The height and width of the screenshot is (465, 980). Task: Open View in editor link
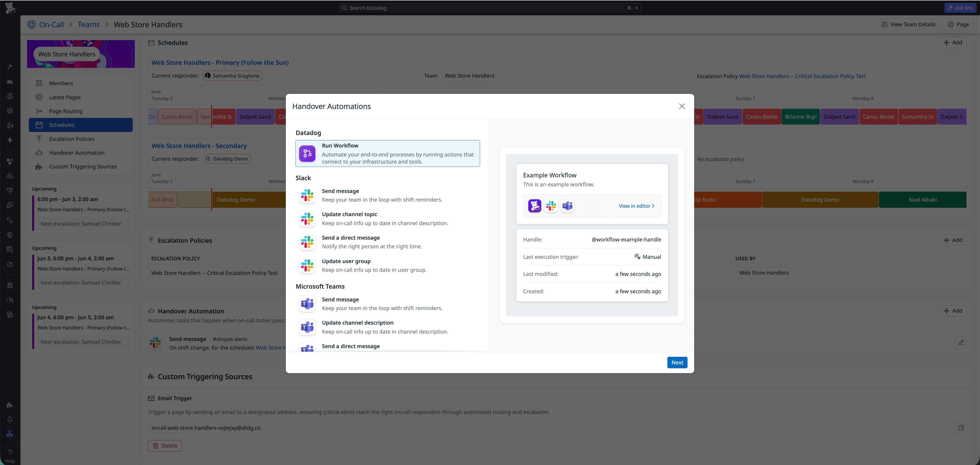[x=636, y=206]
